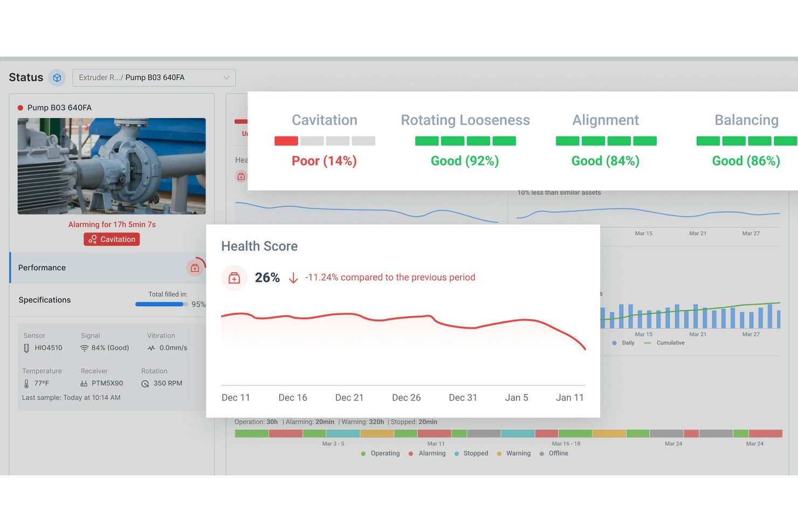798x532 pixels.
Task: Click the rotation icon by 350 RPM
Action: (x=145, y=384)
